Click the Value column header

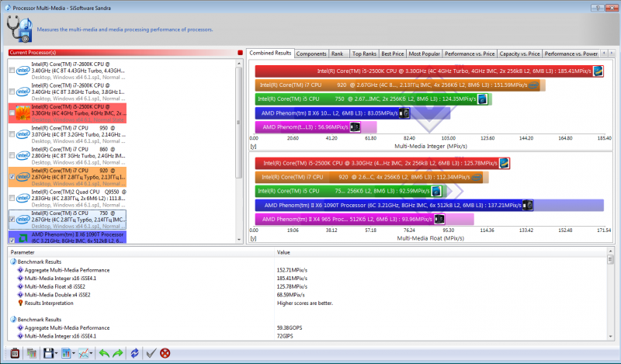pyautogui.click(x=440, y=252)
